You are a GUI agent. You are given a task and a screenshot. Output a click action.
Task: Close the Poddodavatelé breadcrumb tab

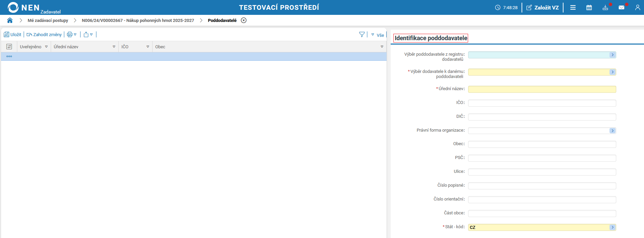(244, 20)
